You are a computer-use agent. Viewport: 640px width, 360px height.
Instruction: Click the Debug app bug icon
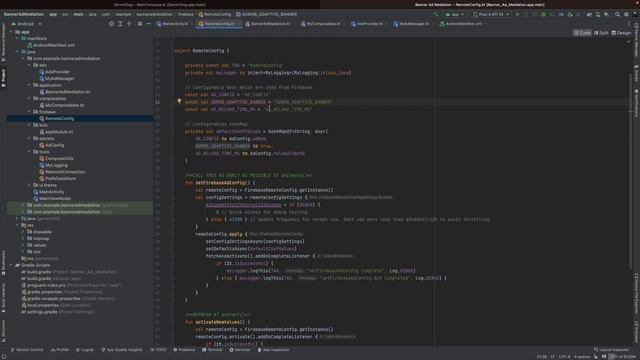543,14
